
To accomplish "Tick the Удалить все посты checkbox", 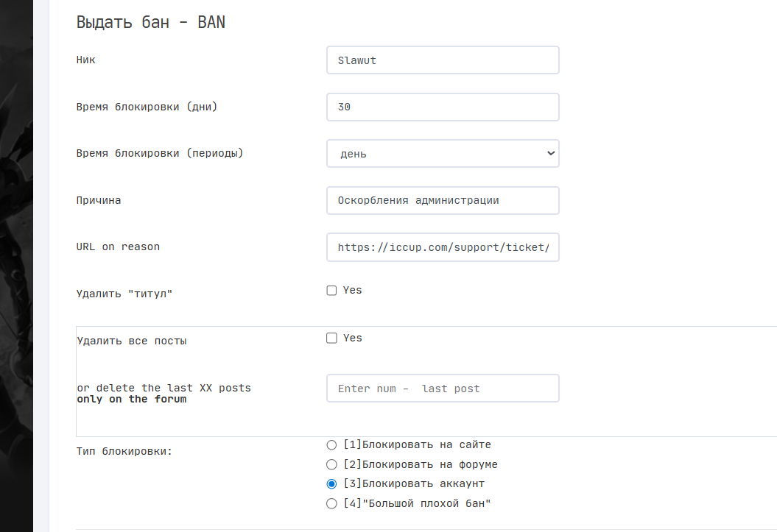I will pos(331,338).
